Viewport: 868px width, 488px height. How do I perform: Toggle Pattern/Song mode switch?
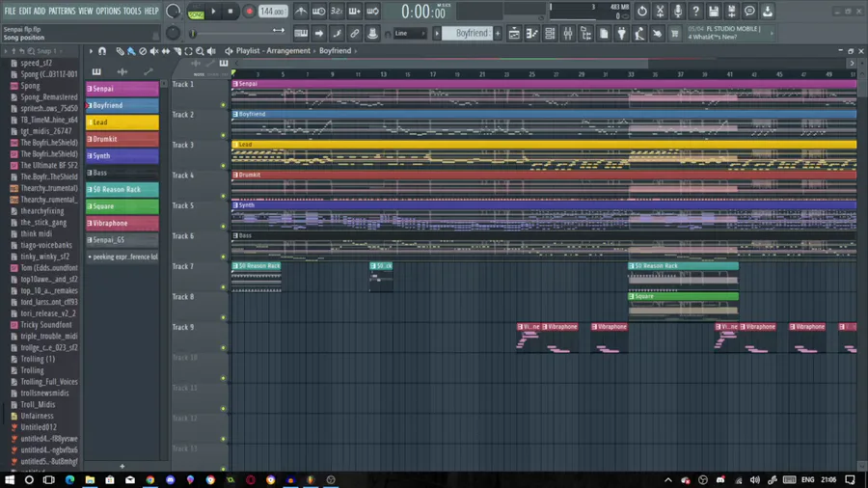[196, 11]
